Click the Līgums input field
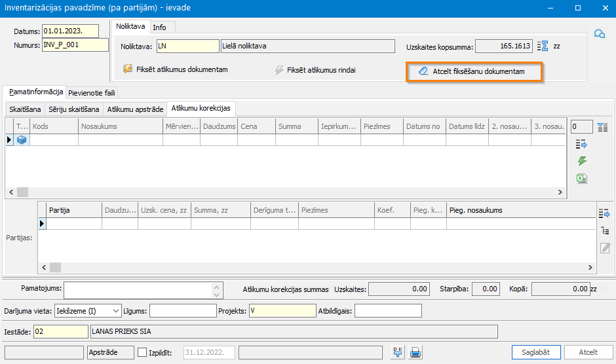The image size is (616, 364). click(183, 311)
